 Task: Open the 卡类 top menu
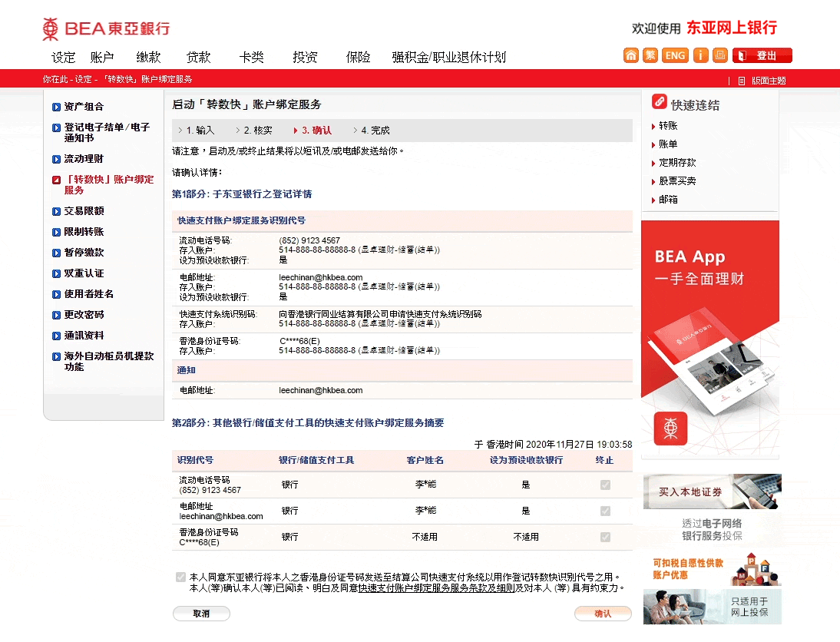(x=251, y=58)
